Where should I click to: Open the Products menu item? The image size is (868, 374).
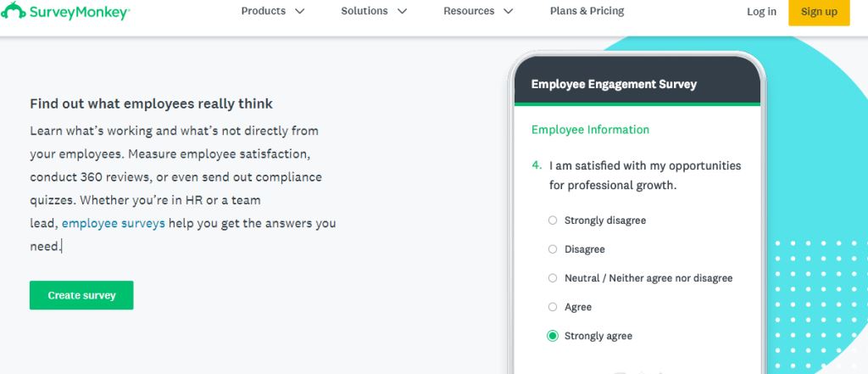click(263, 11)
